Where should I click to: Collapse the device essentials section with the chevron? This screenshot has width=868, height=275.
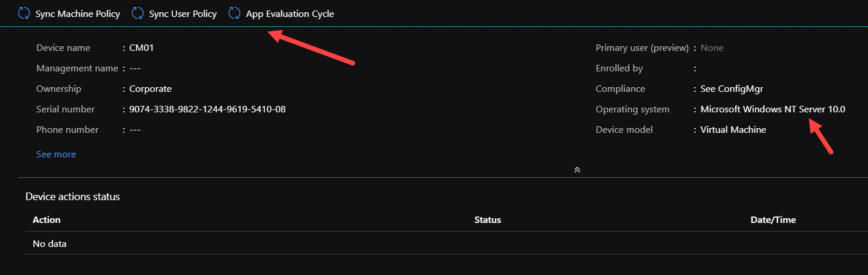(577, 170)
